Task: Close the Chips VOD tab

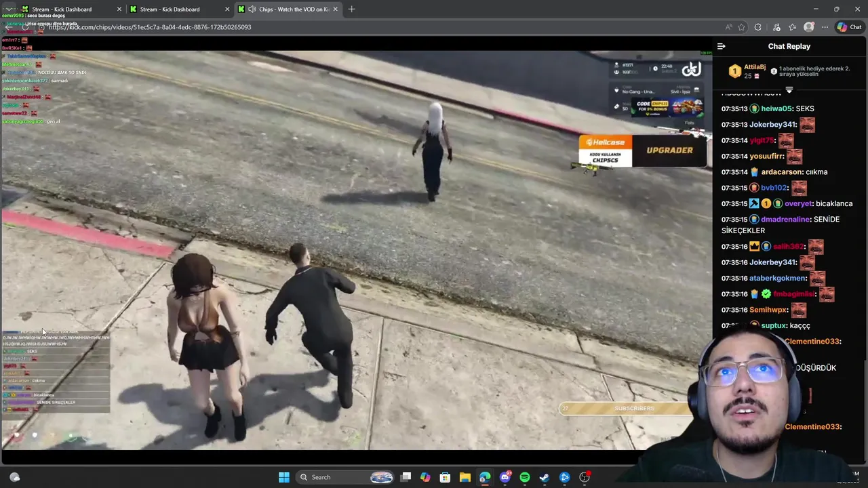Action: (x=335, y=9)
